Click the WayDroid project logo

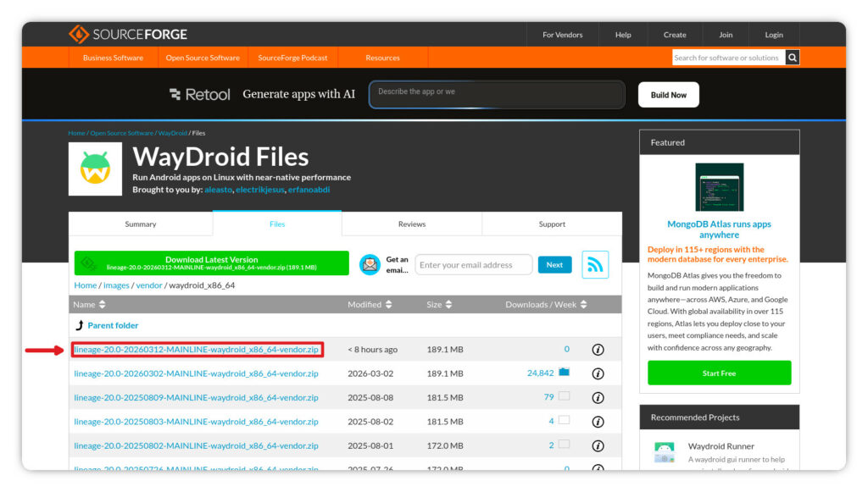(95, 169)
